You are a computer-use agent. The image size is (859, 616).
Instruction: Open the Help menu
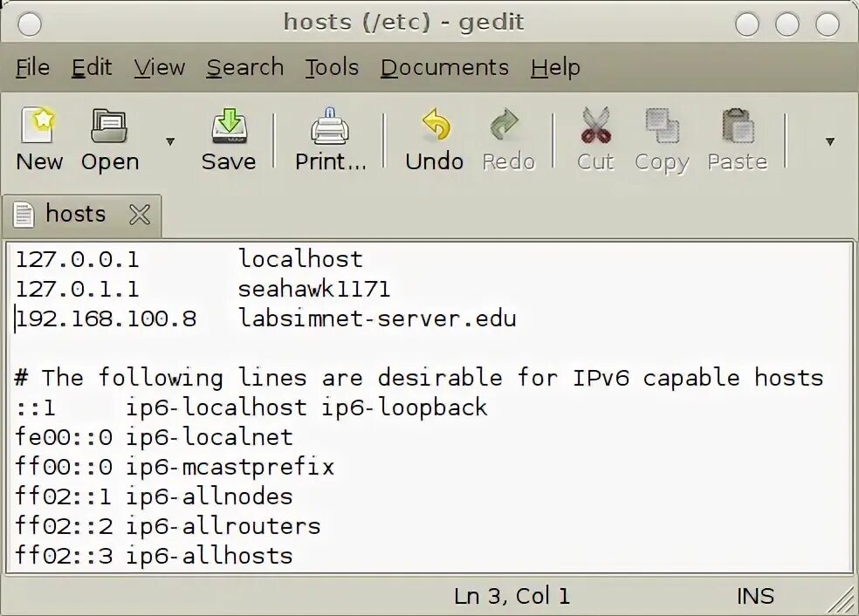(x=555, y=67)
